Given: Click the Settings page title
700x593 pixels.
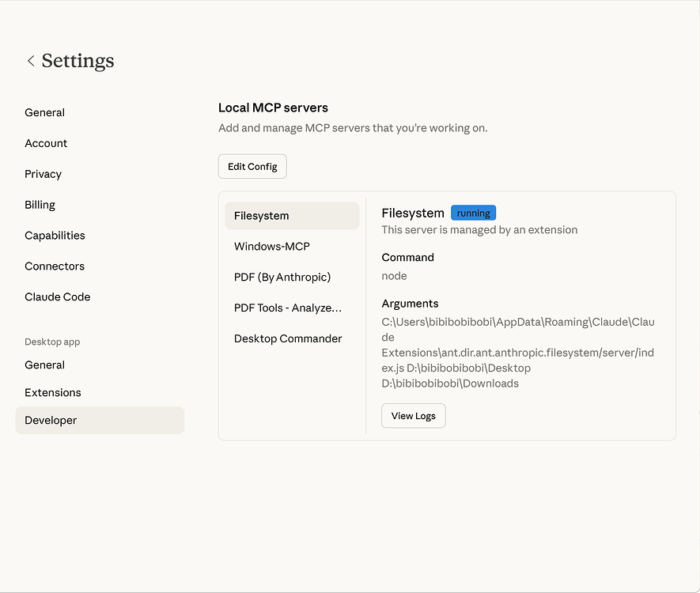Looking at the screenshot, I should tap(78, 61).
